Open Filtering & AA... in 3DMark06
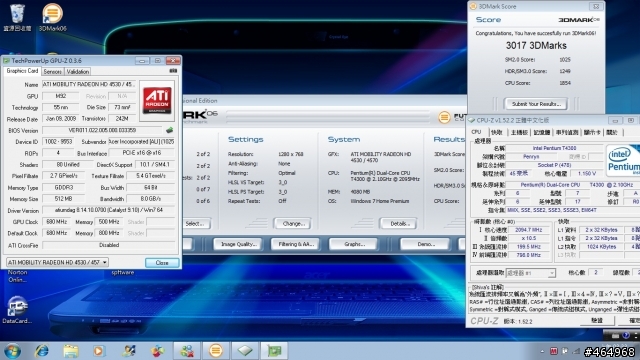This screenshot has height=360, width=640. click(x=296, y=244)
